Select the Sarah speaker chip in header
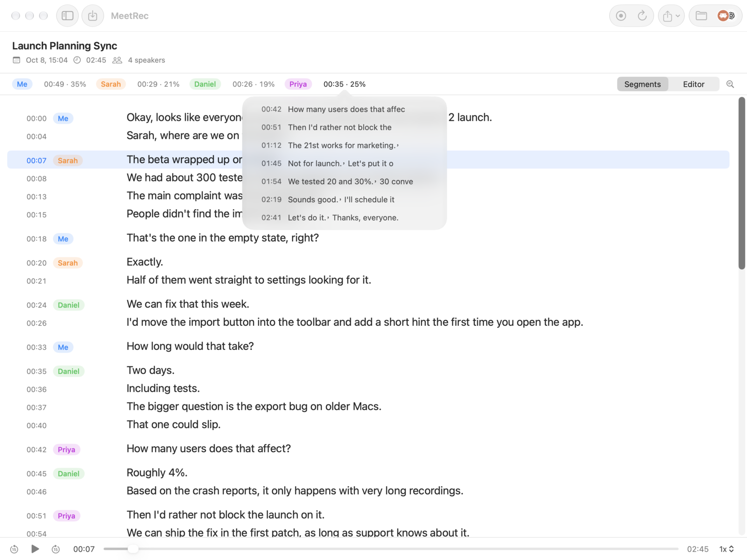This screenshot has width=747, height=560. pyautogui.click(x=111, y=84)
